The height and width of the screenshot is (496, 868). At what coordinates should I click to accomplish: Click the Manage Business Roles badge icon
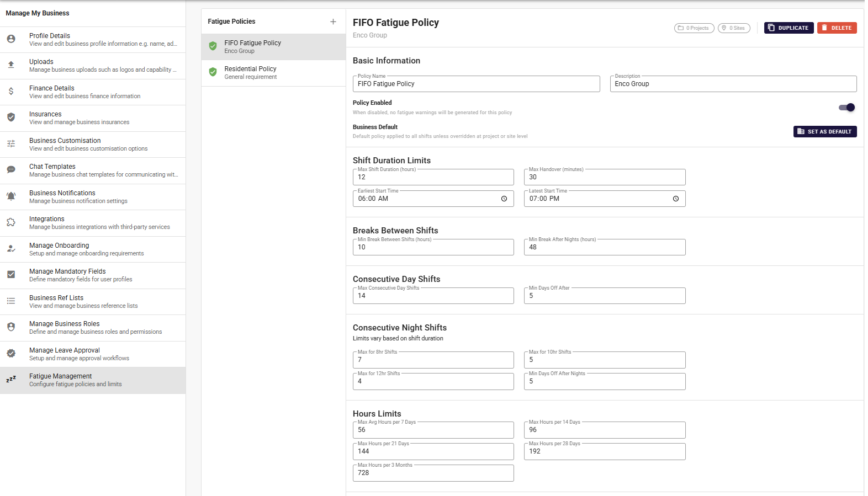tap(11, 327)
